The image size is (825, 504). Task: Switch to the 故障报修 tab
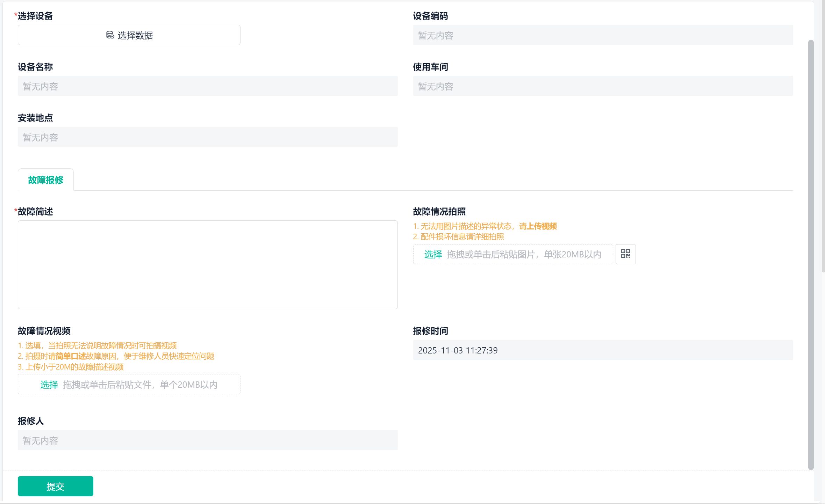tap(46, 180)
